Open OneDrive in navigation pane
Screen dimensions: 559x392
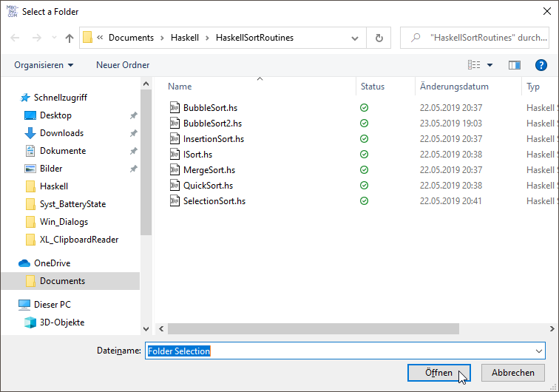[x=52, y=263]
